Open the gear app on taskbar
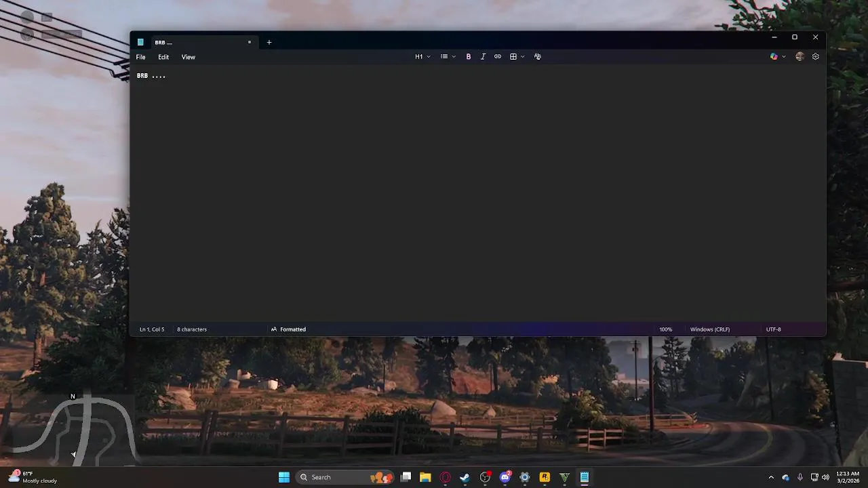The height and width of the screenshot is (488, 868). (x=525, y=477)
